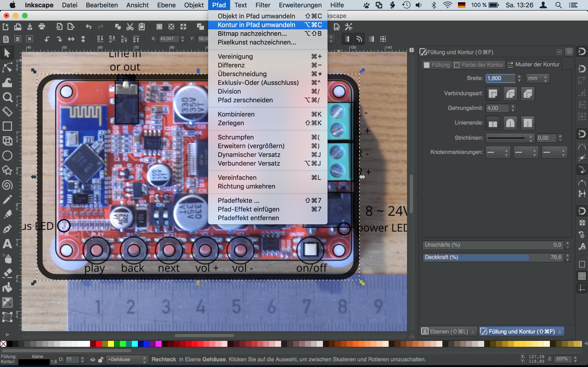Click the Undo arrow icon
588x367 pixels.
coord(88,26)
